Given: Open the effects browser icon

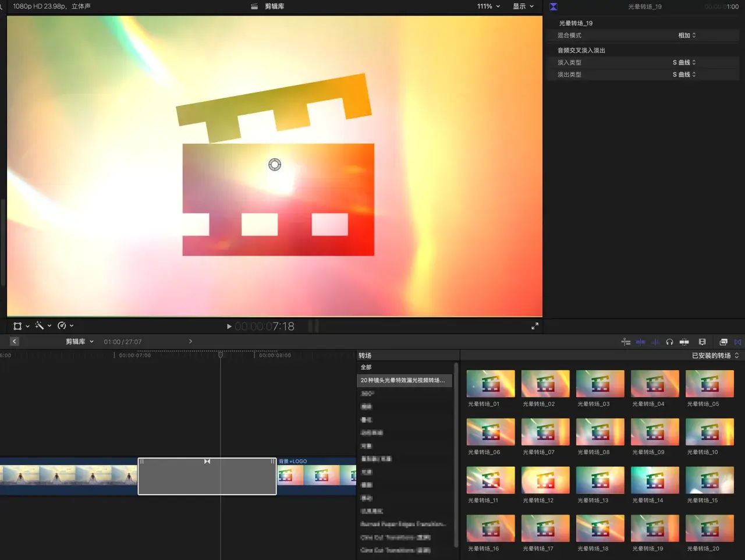Looking at the screenshot, I should [723, 342].
